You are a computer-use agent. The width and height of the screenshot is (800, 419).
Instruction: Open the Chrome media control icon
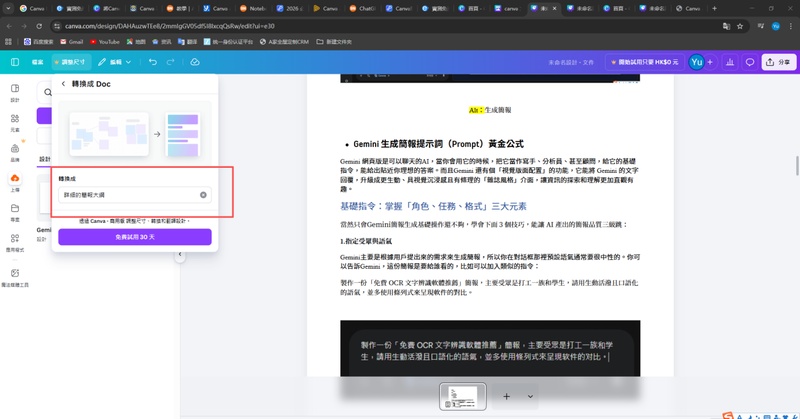click(761, 26)
